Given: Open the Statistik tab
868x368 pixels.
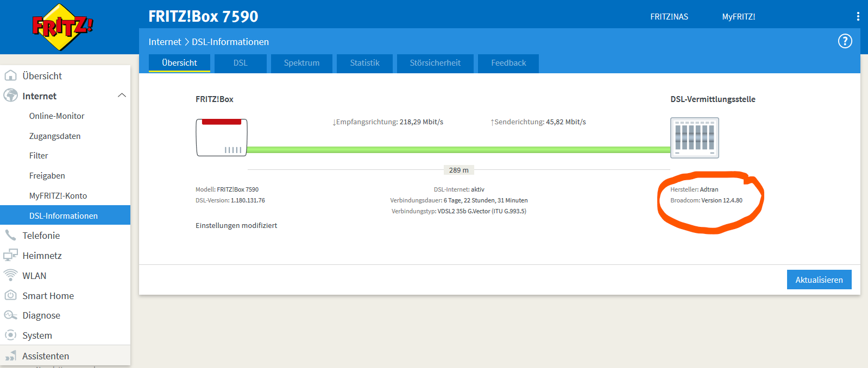Looking at the screenshot, I should point(364,63).
